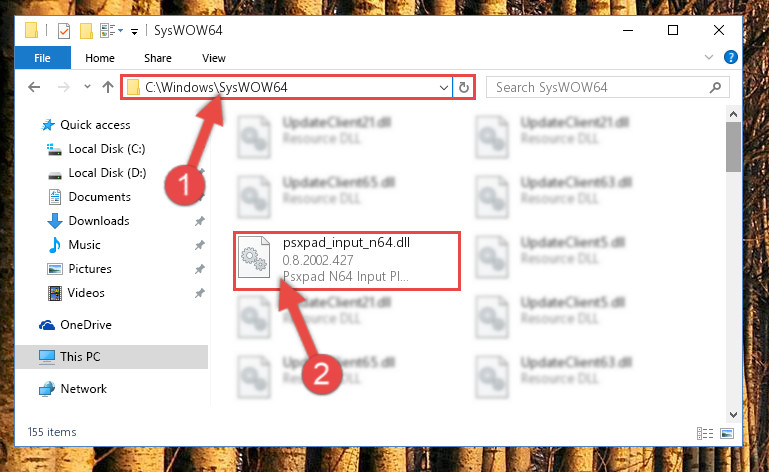Unpin Downloads using its pin icon
This screenshot has width=769, height=472.
pyautogui.click(x=200, y=221)
